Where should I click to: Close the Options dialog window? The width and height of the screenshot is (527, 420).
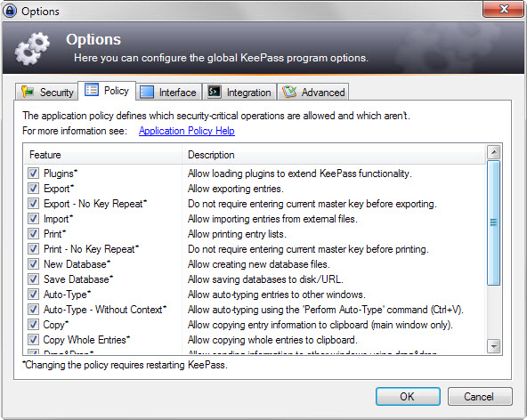tap(503, 9)
